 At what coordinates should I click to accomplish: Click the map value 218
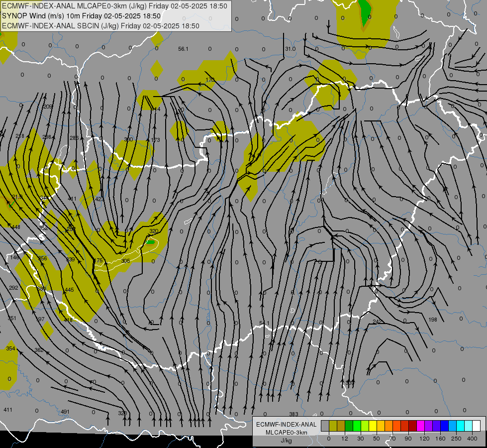pos(20,136)
